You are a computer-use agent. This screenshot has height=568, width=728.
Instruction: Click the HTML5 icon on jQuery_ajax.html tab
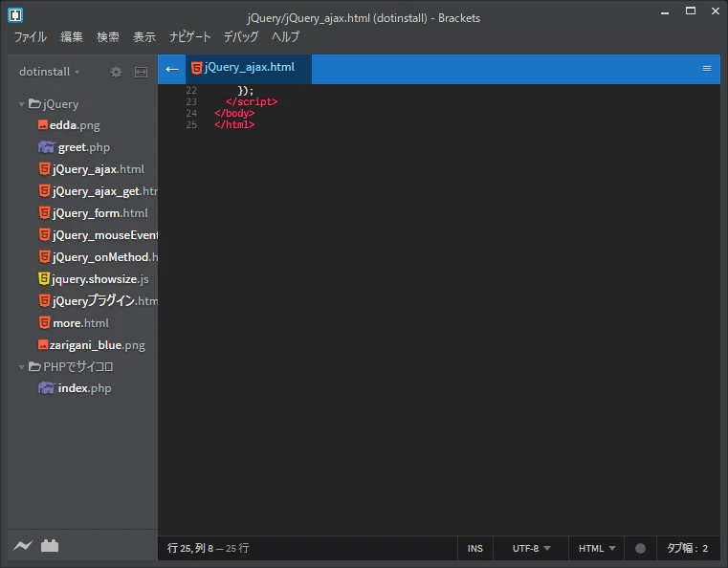coord(196,68)
